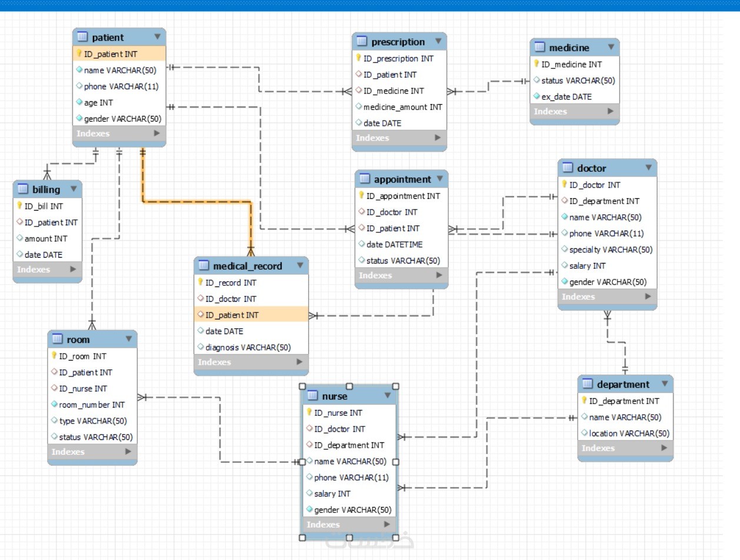Click the diamond icon beside room_number INT
740x560 pixels.
tap(54, 405)
